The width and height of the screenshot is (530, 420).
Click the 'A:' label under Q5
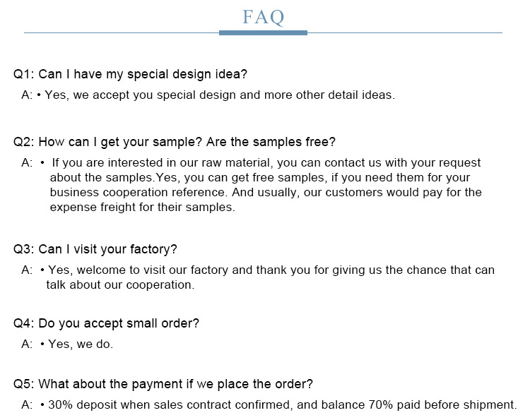[x=27, y=404]
